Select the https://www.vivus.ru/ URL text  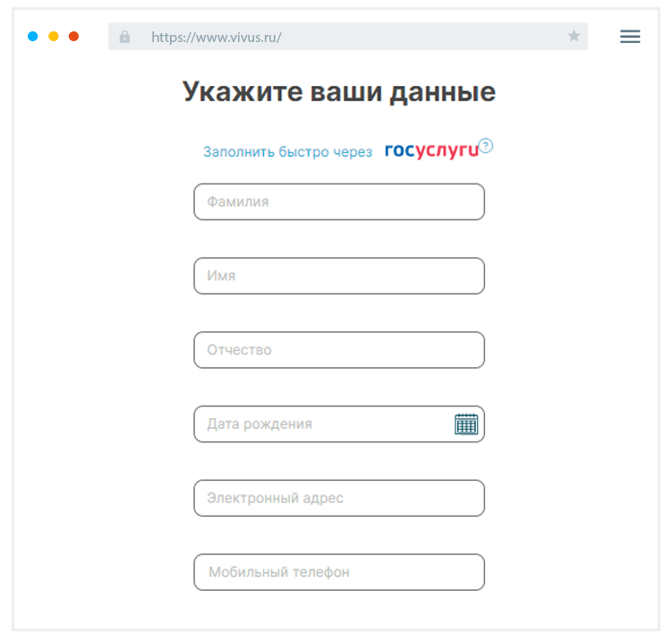(217, 38)
